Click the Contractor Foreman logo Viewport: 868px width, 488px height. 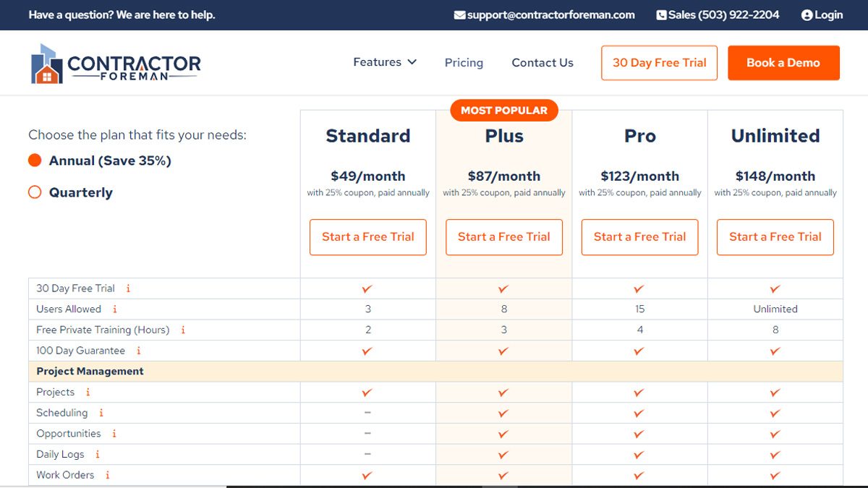[x=114, y=62]
